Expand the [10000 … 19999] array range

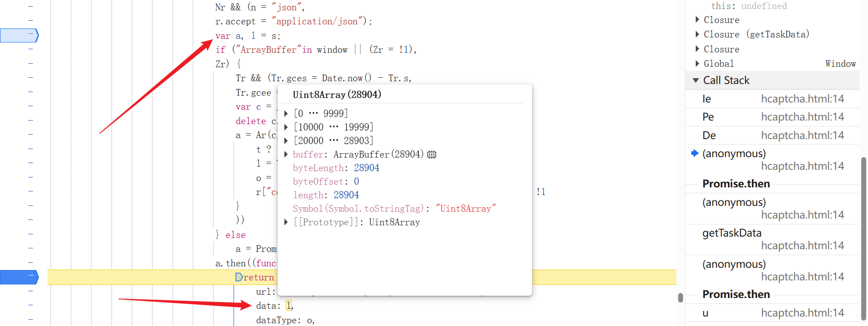coord(286,127)
